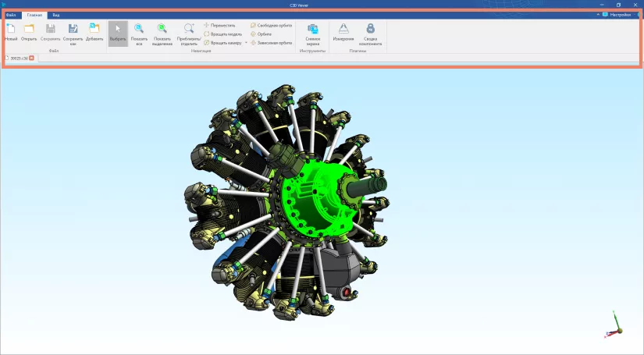Add a model with Добавить
644x355 pixels.
click(x=94, y=33)
